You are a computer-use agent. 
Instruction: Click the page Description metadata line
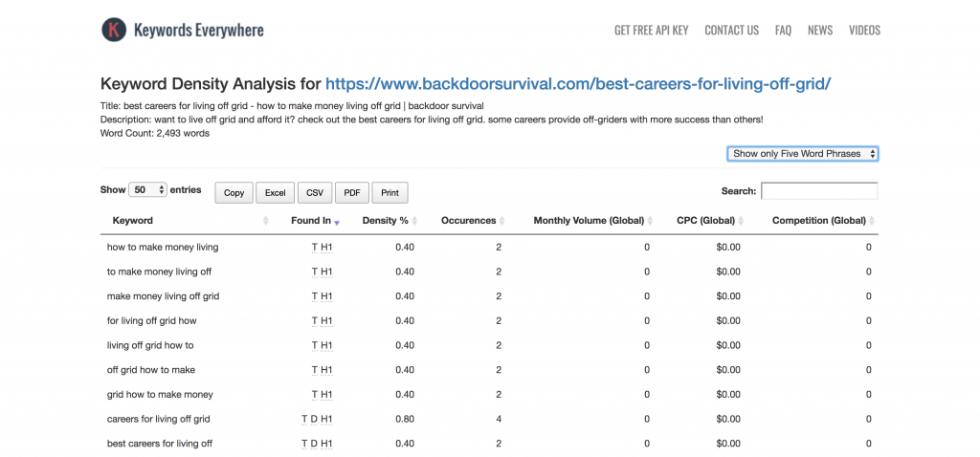coord(432,120)
